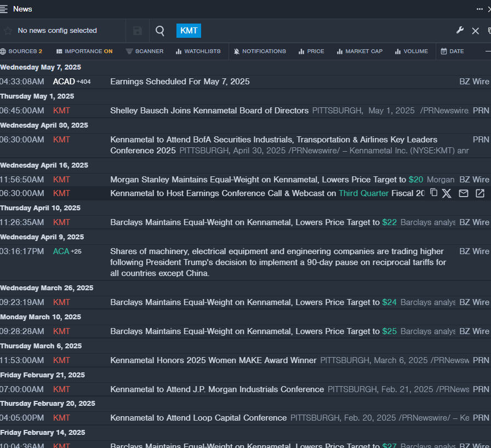This screenshot has height=448, width=491.
Task: Star the news config as favorite
Action: [x=8, y=31]
